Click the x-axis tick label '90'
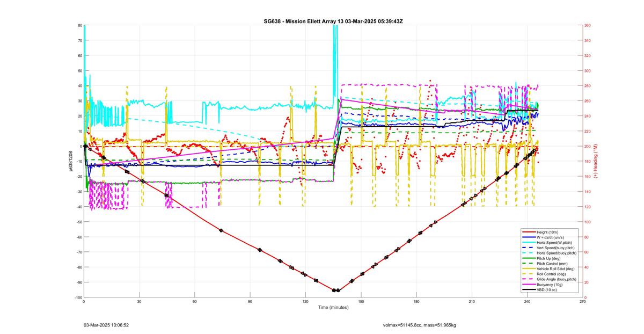Viewport: 644px width, 334px height. coord(250,301)
